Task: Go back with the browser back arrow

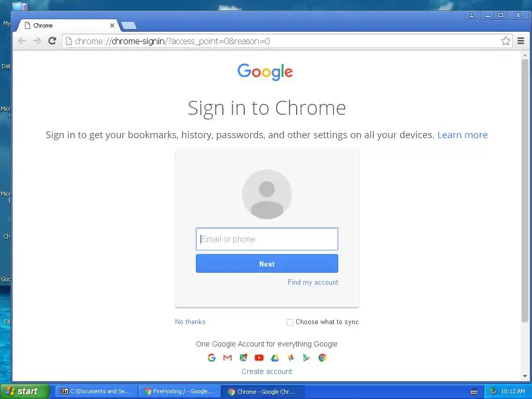Action: tap(22, 41)
